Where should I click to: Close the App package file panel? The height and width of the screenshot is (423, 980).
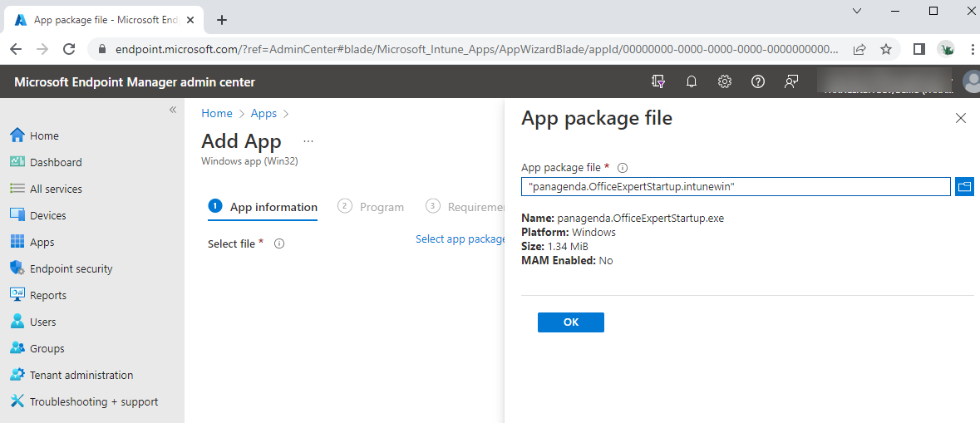(961, 119)
